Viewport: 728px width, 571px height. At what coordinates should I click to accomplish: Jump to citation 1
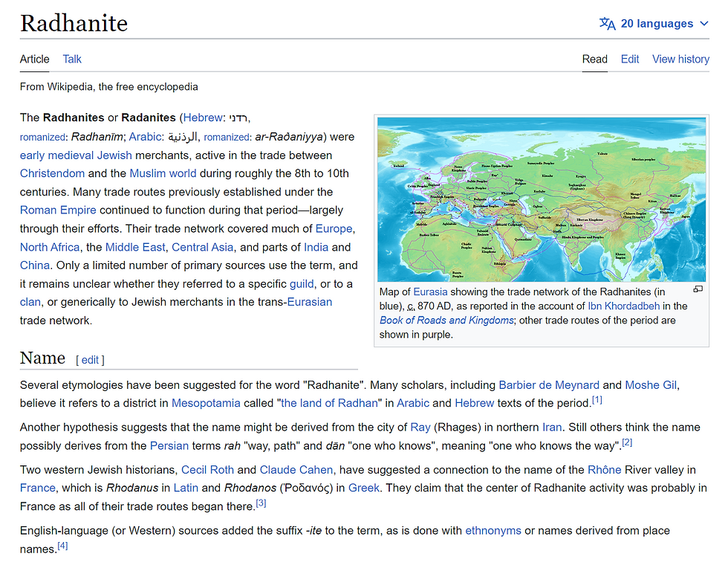[x=597, y=399]
